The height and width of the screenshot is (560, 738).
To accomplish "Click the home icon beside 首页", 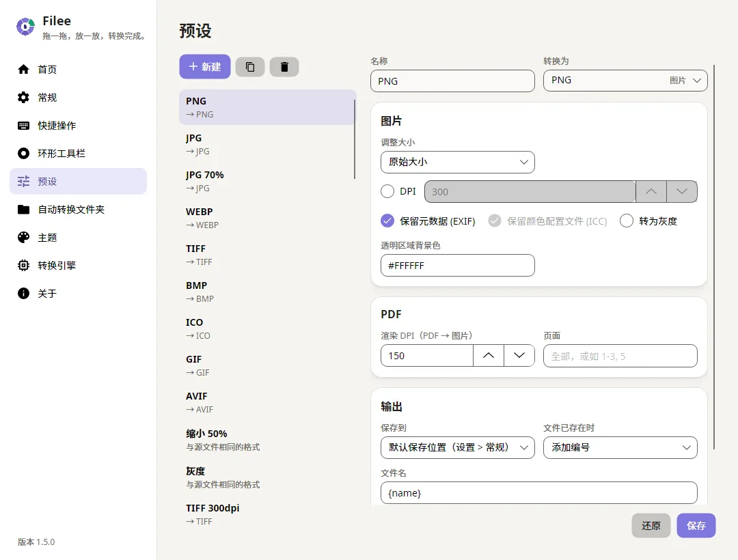I will click(x=23, y=70).
